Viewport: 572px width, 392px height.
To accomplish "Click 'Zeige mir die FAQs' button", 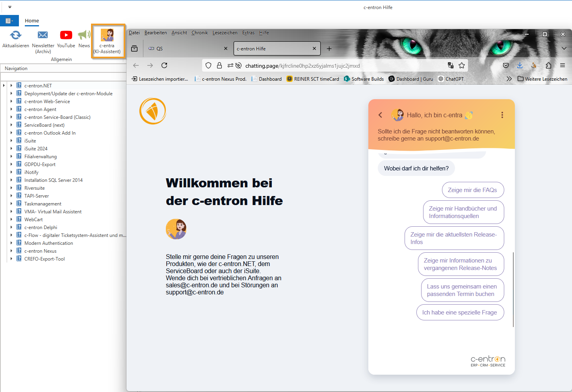I will tap(472, 190).
